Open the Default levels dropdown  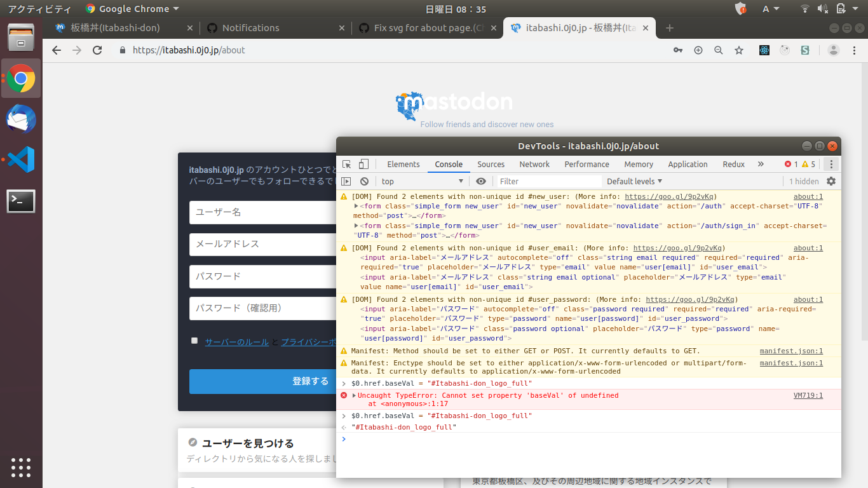tap(634, 181)
